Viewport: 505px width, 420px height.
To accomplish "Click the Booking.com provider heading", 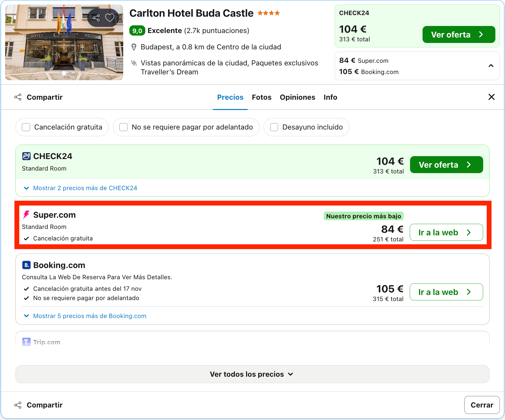I will coord(59,265).
